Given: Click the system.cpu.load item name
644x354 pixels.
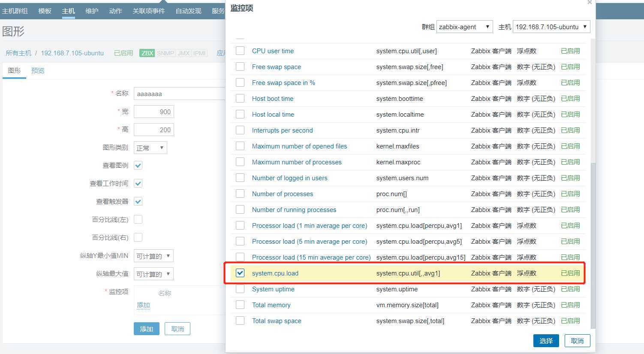Looking at the screenshot, I should [x=275, y=273].
